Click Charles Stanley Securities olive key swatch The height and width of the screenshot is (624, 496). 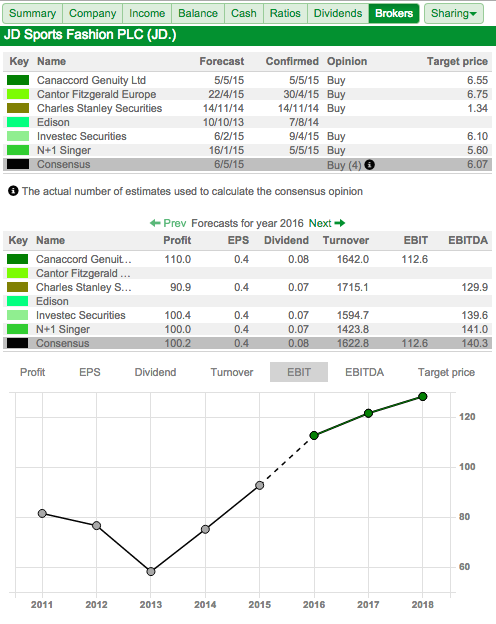click(x=18, y=108)
